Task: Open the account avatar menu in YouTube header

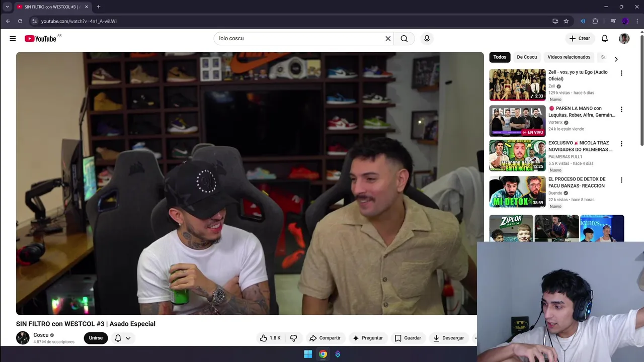Action: pos(624,39)
